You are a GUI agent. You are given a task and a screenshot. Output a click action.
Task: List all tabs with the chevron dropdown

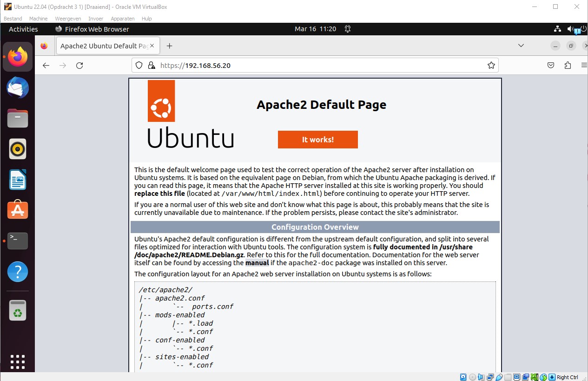pyautogui.click(x=521, y=46)
